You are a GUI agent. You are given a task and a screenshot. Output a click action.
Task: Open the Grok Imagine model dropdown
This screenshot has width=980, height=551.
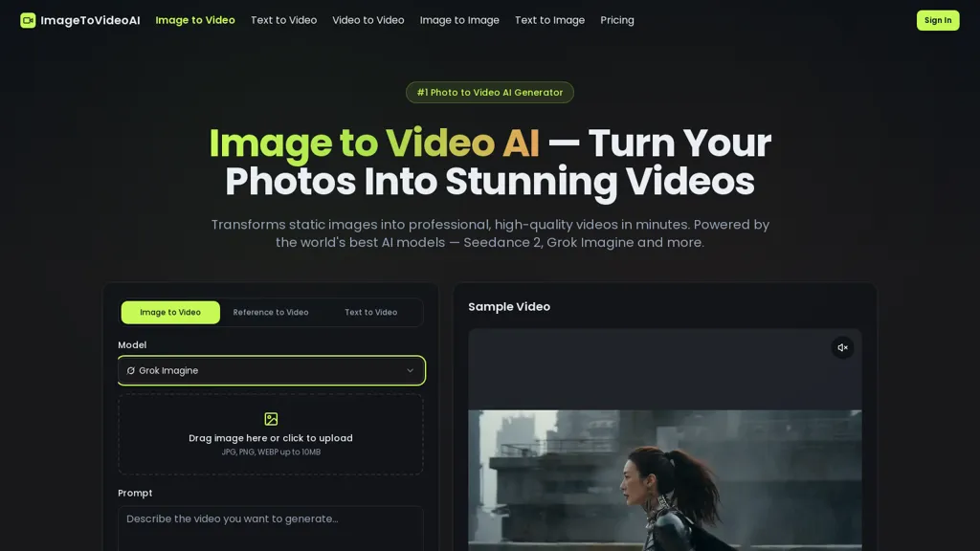[271, 370]
